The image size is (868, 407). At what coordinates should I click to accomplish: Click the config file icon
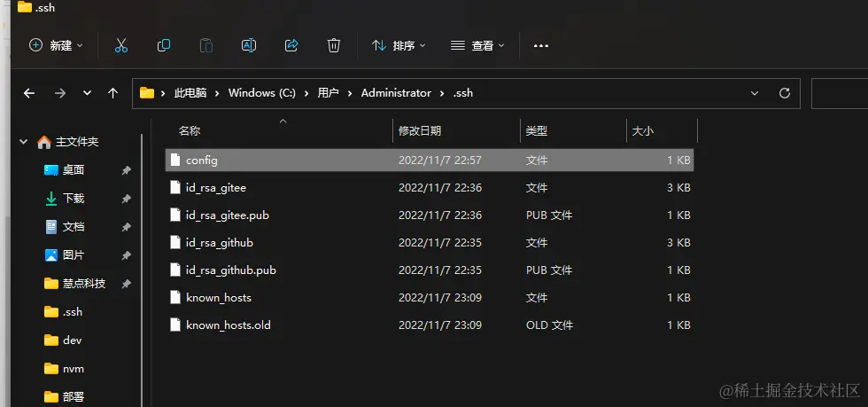(x=175, y=160)
